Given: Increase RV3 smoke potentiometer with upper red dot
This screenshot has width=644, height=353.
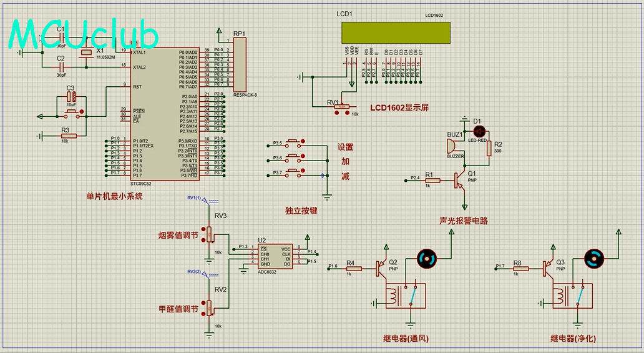Looking at the screenshot, I should 204,229.
